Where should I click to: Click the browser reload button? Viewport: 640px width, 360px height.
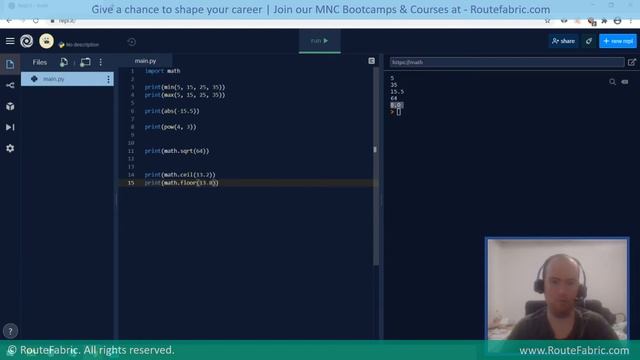tap(36, 21)
